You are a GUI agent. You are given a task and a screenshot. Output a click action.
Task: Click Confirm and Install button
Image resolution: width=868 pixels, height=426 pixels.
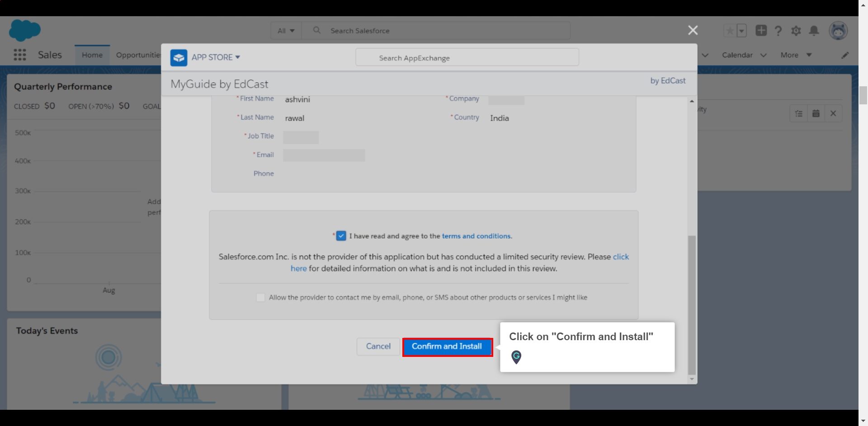pyautogui.click(x=447, y=347)
